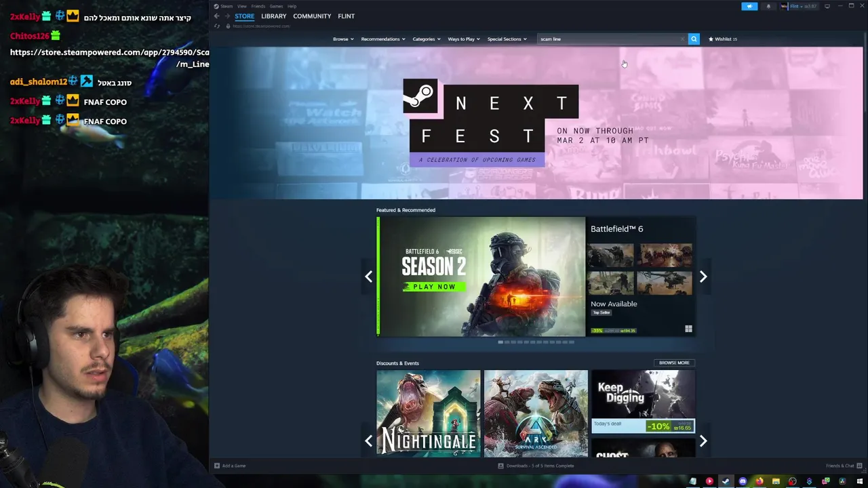Expand the Recommendations dropdown
The image size is (868, 488).
click(x=383, y=39)
